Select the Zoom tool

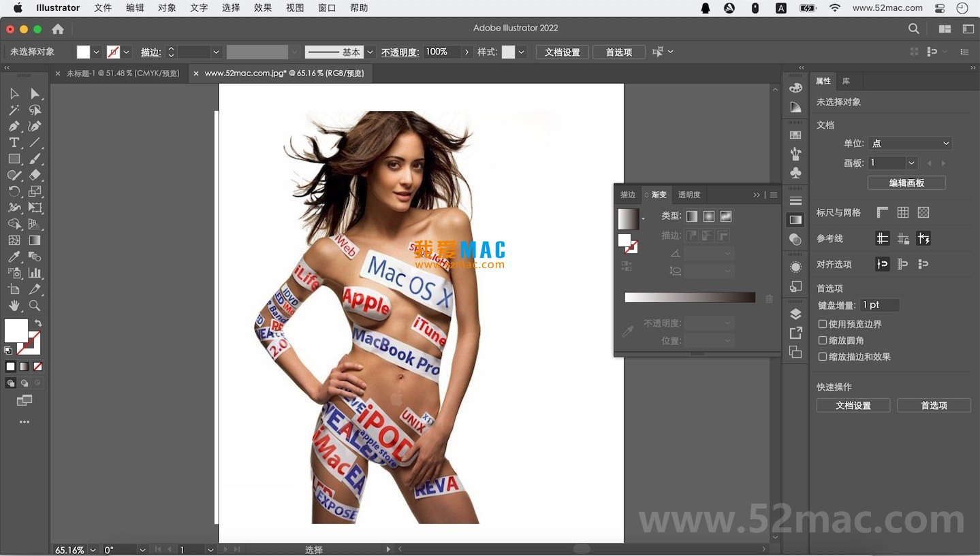(x=35, y=306)
